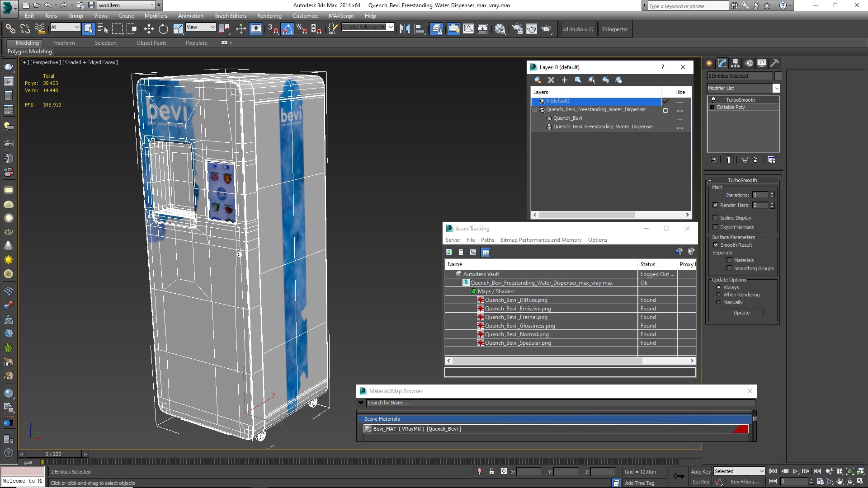Viewport: 868px width, 488px height.
Task: Open Key Filters dialog
Action: (x=745, y=482)
